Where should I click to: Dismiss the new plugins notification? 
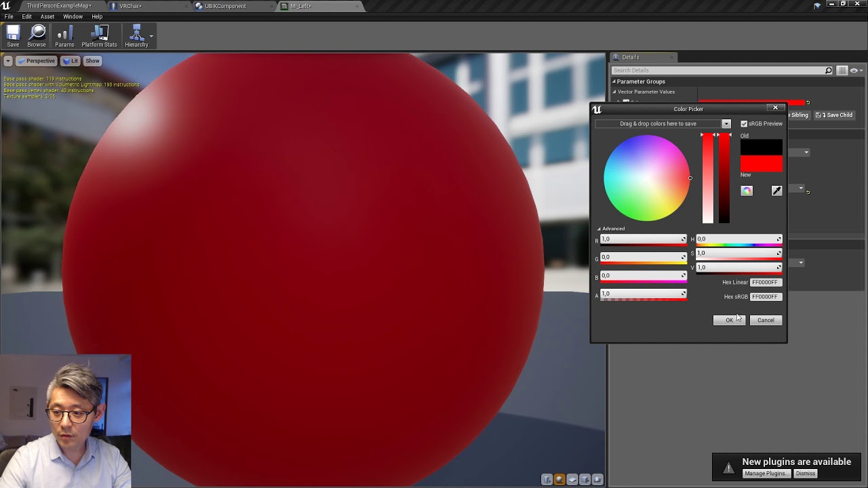coord(805,474)
